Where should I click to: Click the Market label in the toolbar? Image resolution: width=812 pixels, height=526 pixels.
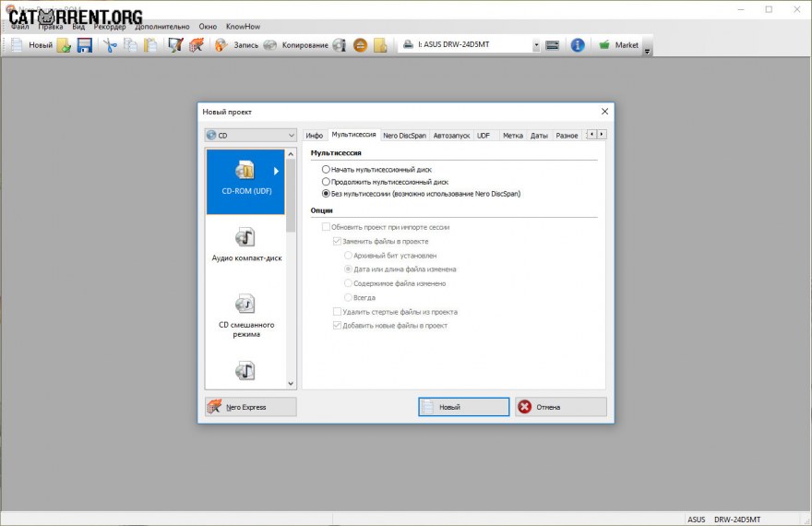627,45
